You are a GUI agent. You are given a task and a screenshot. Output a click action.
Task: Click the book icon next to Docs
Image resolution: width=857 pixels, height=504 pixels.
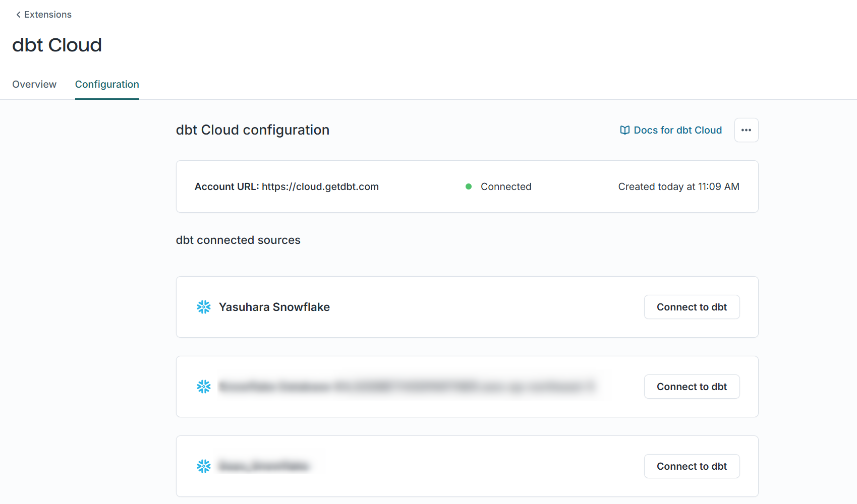click(625, 130)
